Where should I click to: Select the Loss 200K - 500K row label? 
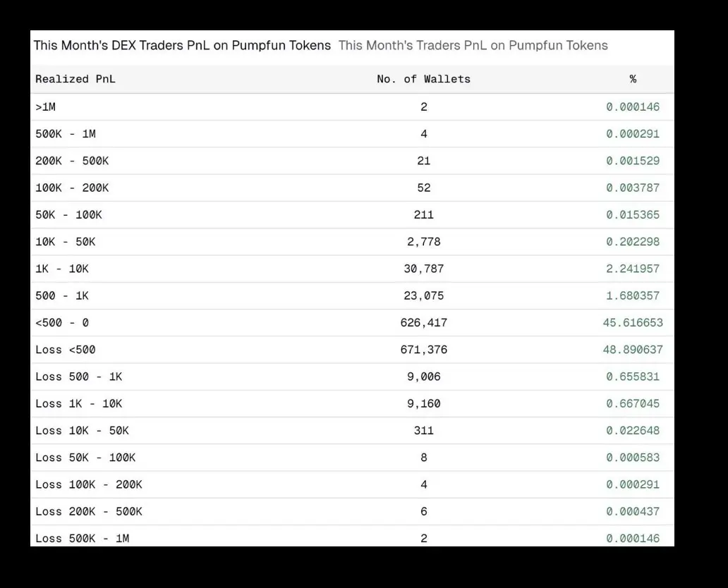(89, 512)
